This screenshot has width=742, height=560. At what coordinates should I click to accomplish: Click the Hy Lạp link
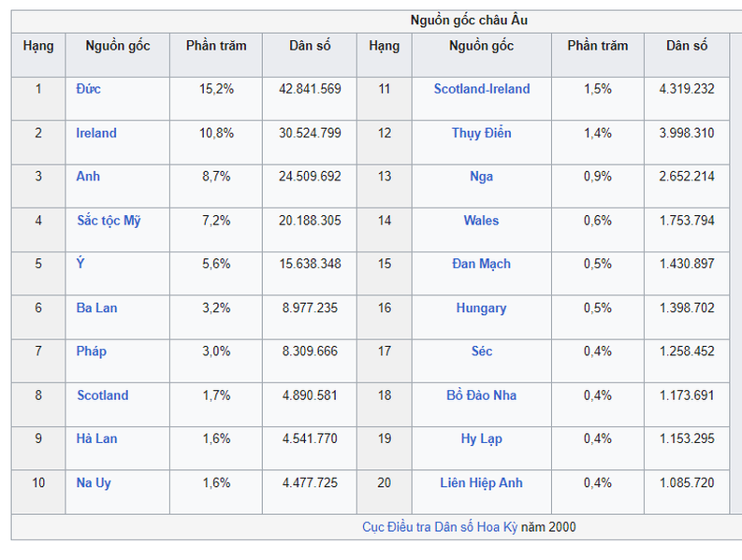pyautogui.click(x=481, y=439)
